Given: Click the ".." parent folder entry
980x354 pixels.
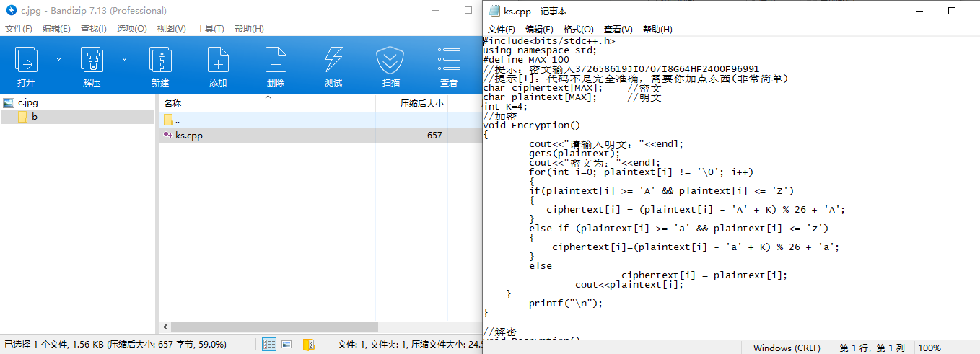Looking at the screenshot, I should point(177,120).
